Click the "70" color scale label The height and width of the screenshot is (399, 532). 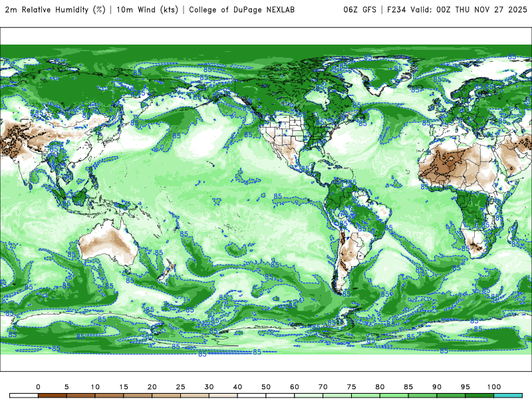(x=323, y=387)
